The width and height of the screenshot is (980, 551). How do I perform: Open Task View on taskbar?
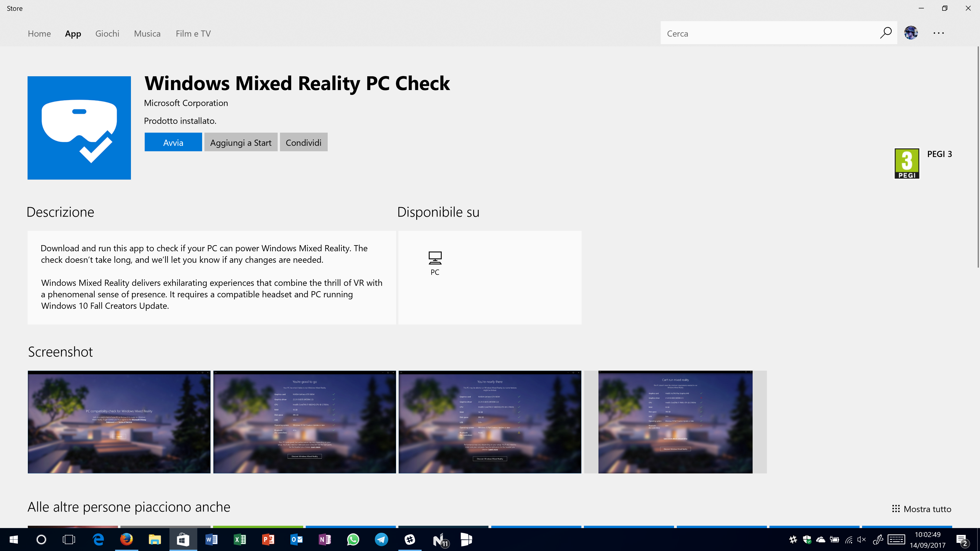tap(69, 540)
